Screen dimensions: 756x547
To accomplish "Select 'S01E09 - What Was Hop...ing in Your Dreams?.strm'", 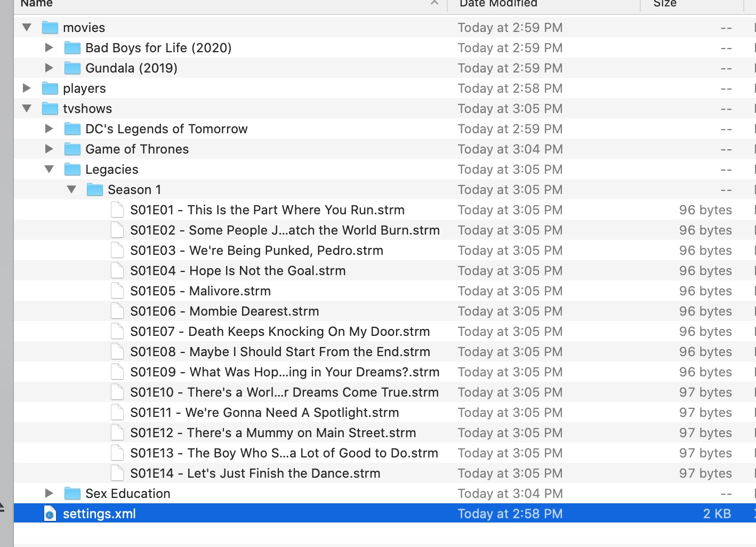I will click(285, 372).
